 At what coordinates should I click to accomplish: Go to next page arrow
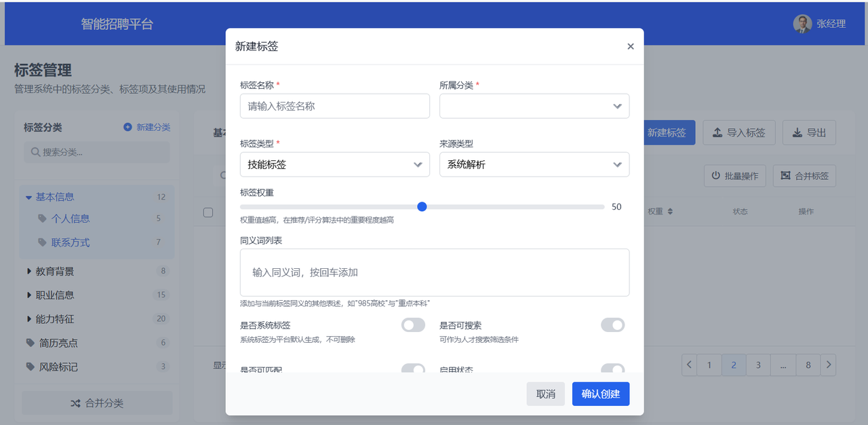[x=828, y=365]
